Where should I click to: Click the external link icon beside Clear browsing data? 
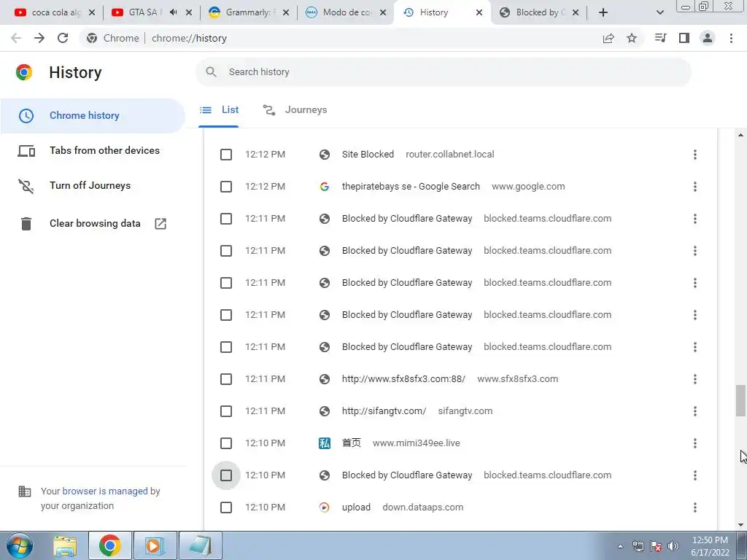coord(160,223)
